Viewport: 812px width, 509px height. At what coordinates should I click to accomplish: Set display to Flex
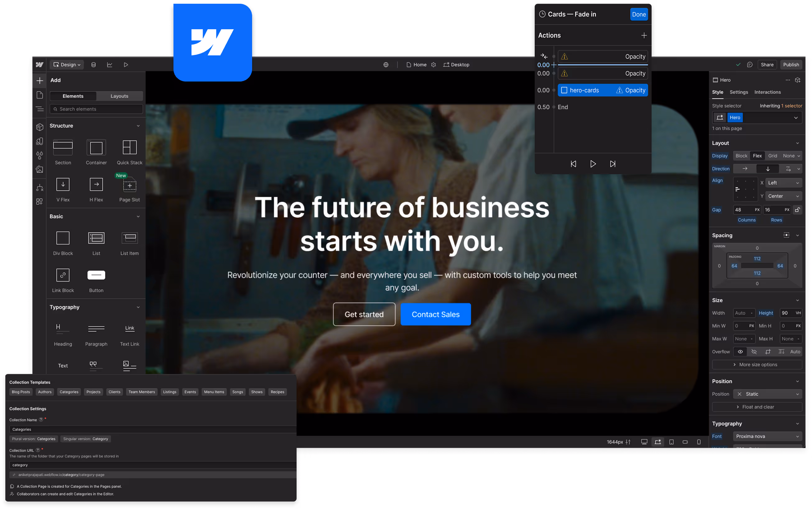point(757,156)
